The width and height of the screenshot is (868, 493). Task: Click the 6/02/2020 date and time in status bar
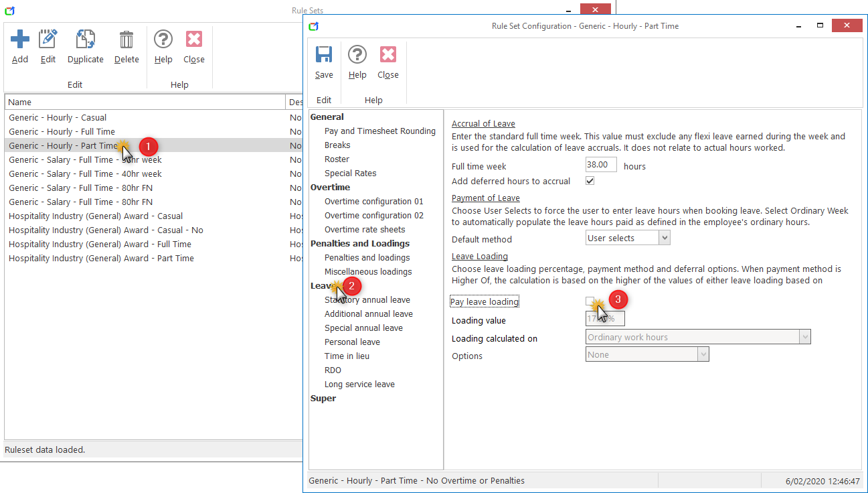[821, 480]
